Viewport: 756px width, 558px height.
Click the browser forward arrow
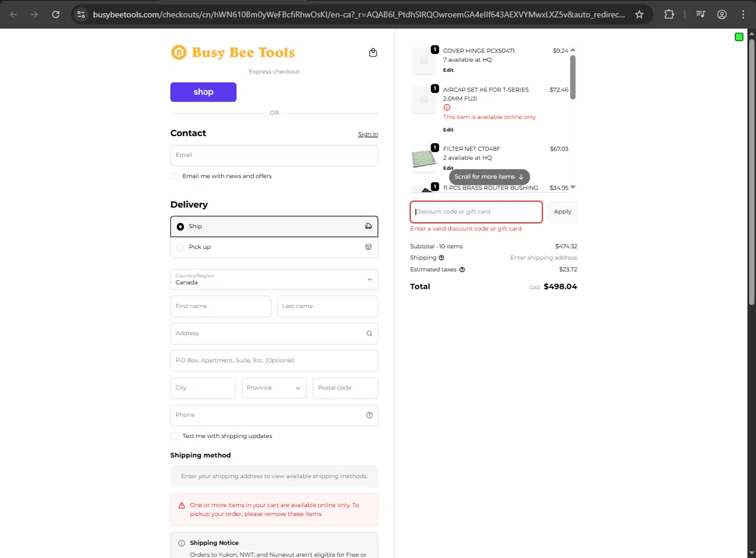point(34,14)
